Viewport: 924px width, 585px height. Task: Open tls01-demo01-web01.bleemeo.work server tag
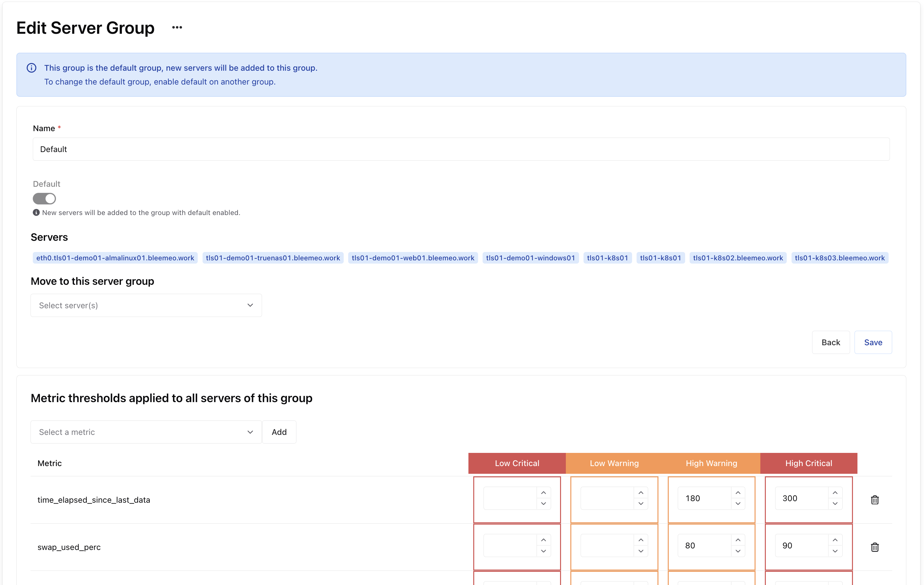[x=413, y=258]
